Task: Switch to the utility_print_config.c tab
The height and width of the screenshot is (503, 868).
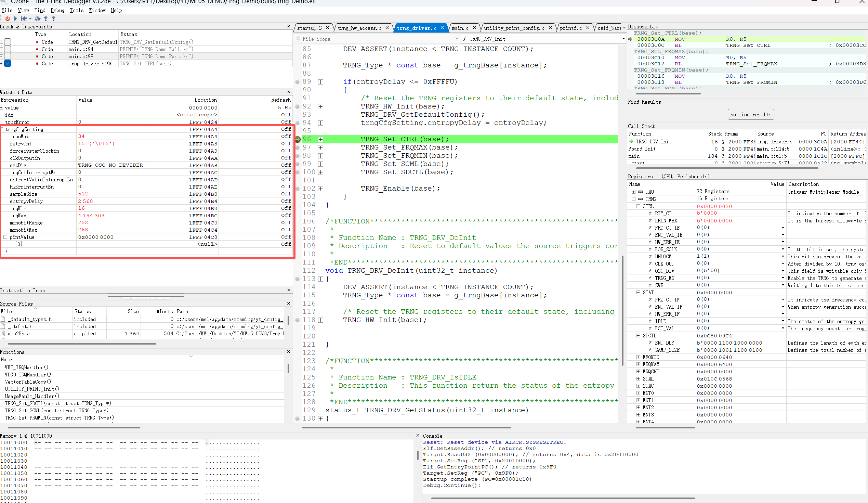Action: (x=514, y=28)
